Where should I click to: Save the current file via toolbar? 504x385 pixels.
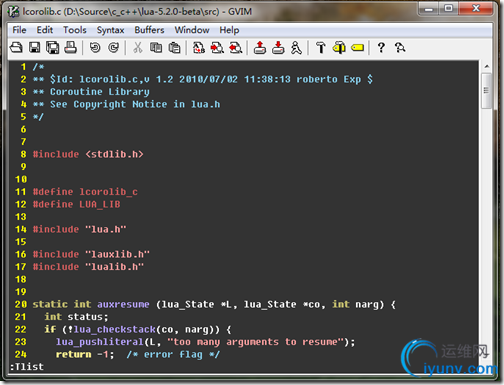click(x=34, y=48)
